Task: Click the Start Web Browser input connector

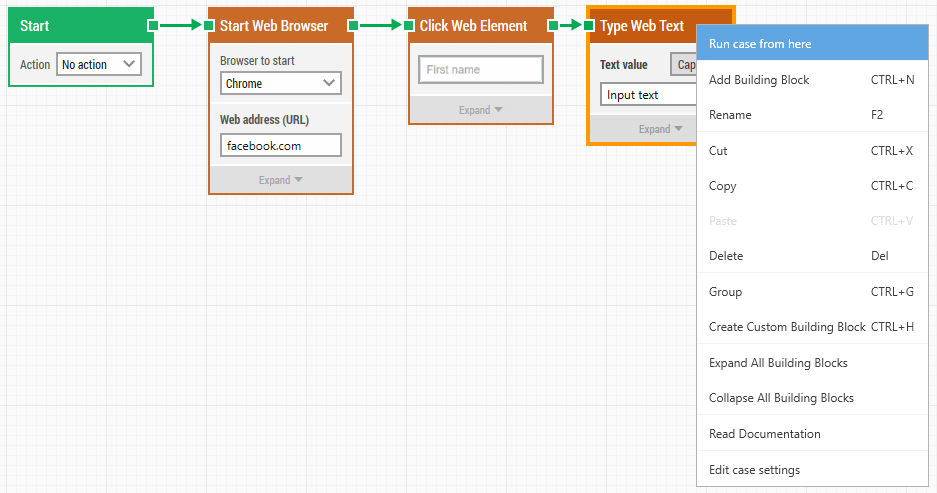Action: click(209, 25)
